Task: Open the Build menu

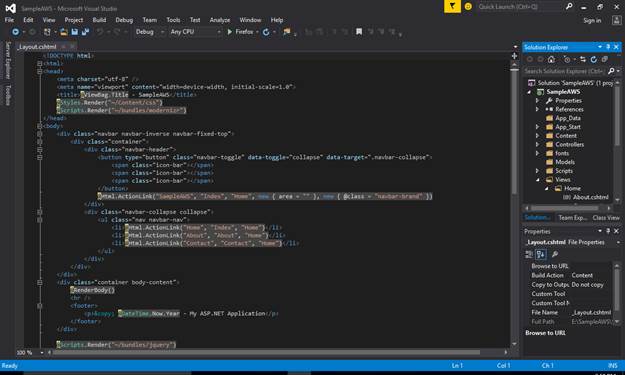Action: click(x=99, y=20)
